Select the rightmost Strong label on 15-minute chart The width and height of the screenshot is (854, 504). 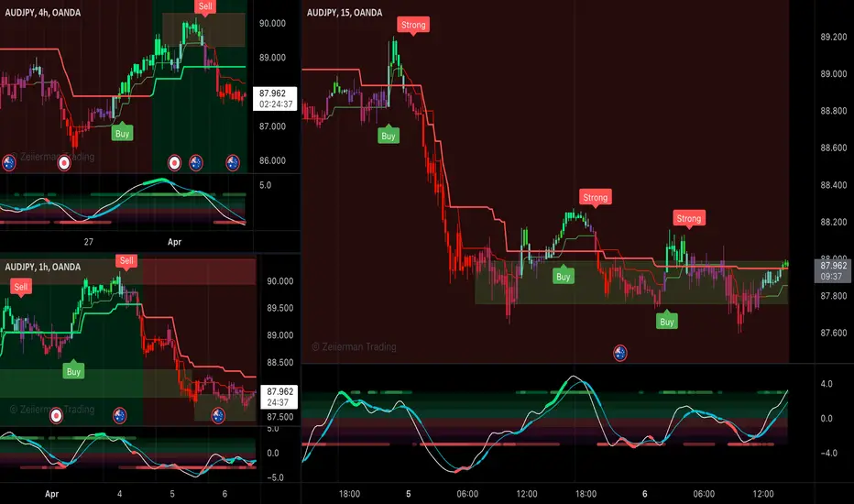tap(688, 220)
